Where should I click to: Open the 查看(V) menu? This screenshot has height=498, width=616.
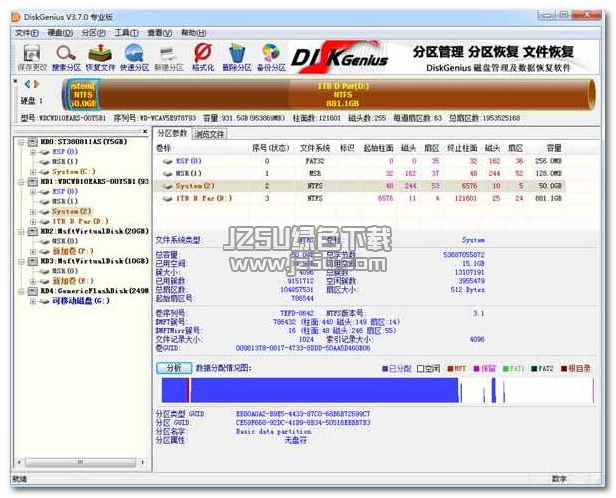pos(160,33)
